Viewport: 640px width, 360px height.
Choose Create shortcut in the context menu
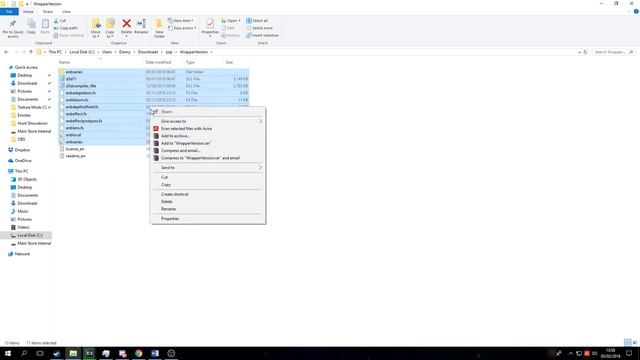(x=207, y=194)
